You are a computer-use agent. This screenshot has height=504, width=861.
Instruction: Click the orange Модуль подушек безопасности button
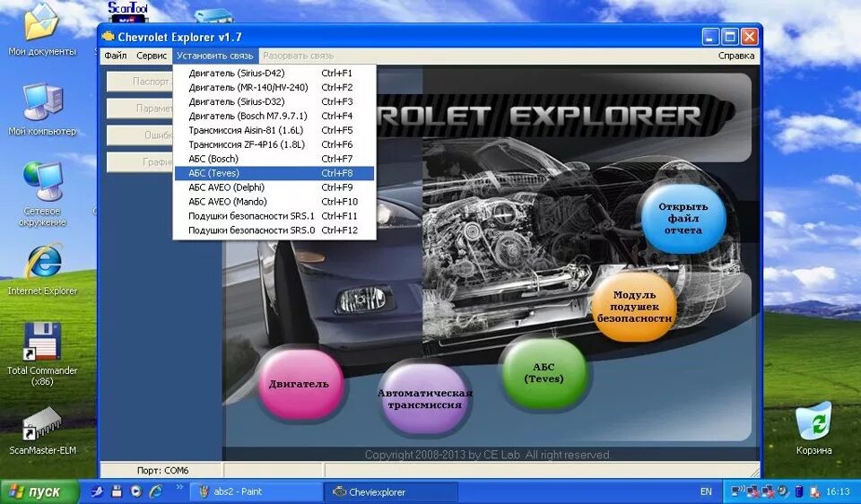[634, 307]
